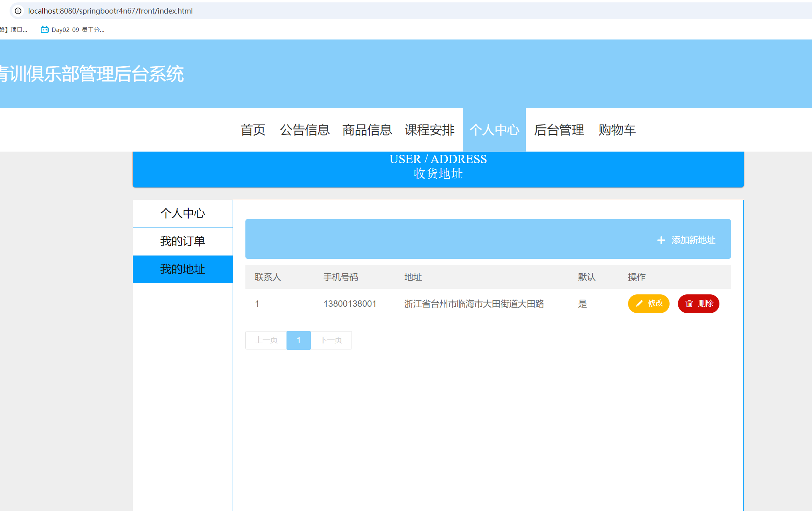Click the plus icon for adding address
The image size is (812, 511).
pos(661,240)
